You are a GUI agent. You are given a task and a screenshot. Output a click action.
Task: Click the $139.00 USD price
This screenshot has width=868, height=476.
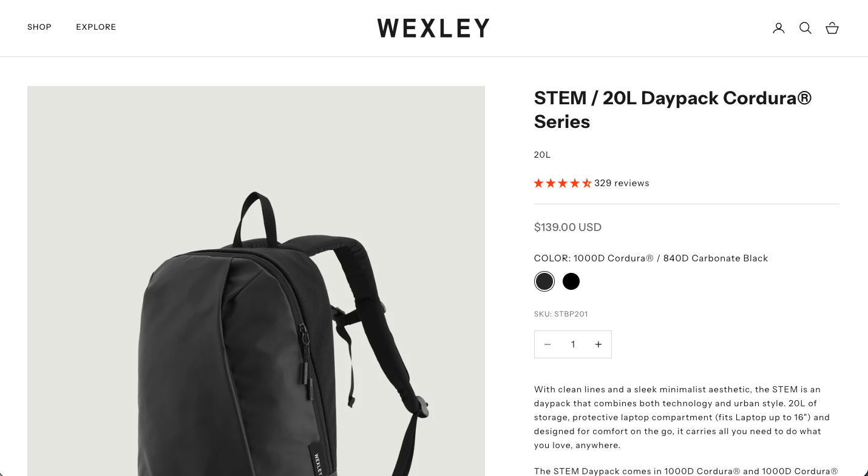568,227
